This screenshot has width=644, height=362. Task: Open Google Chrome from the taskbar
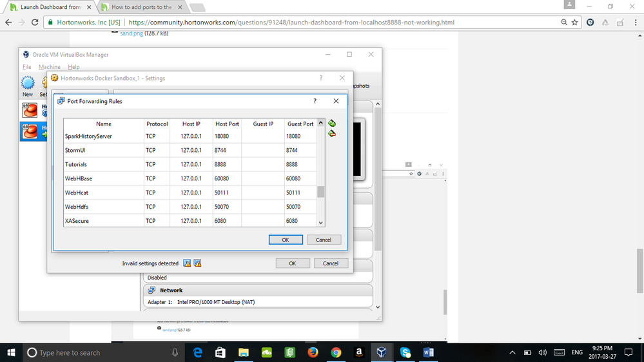coord(336,352)
